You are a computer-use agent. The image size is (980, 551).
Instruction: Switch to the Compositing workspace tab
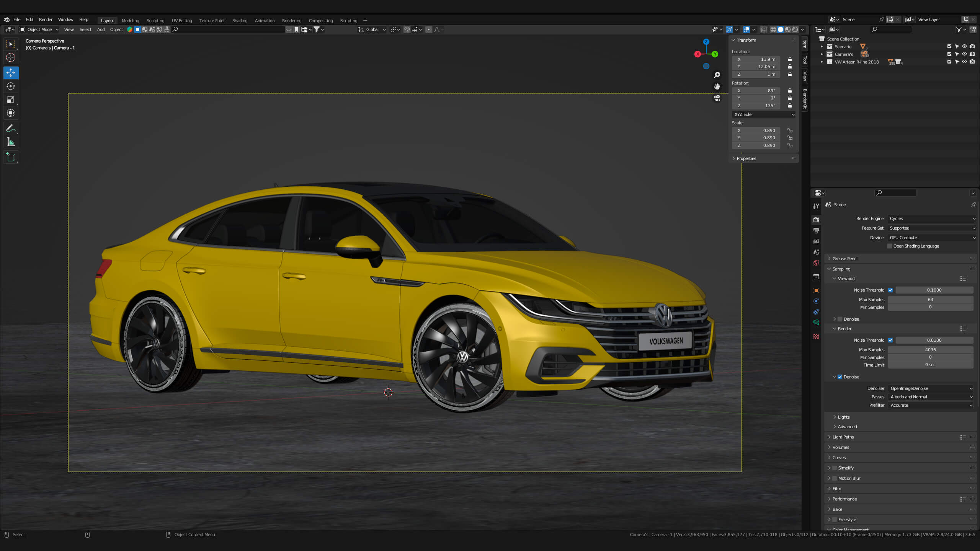point(320,21)
